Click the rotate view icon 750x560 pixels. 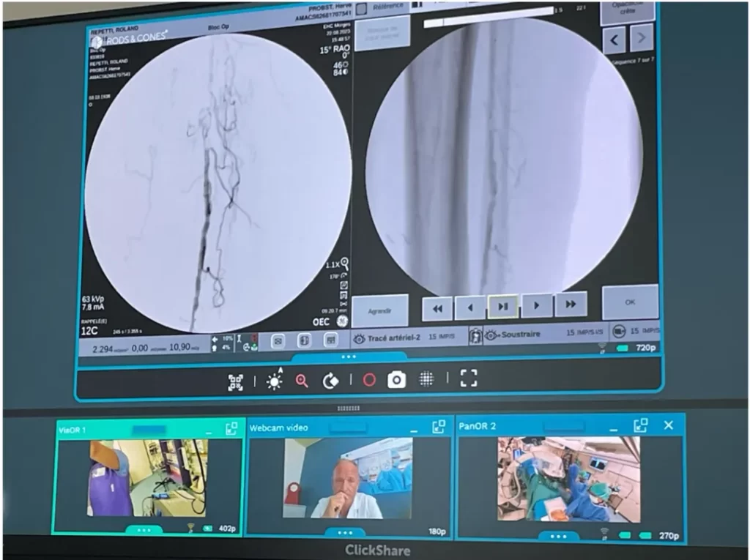point(330,381)
